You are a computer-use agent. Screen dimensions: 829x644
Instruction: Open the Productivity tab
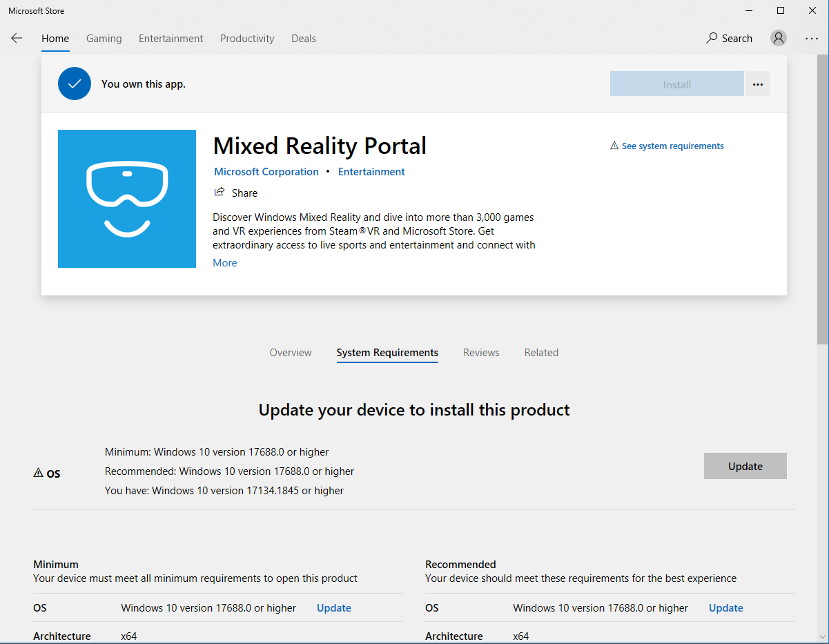pos(247,39)
